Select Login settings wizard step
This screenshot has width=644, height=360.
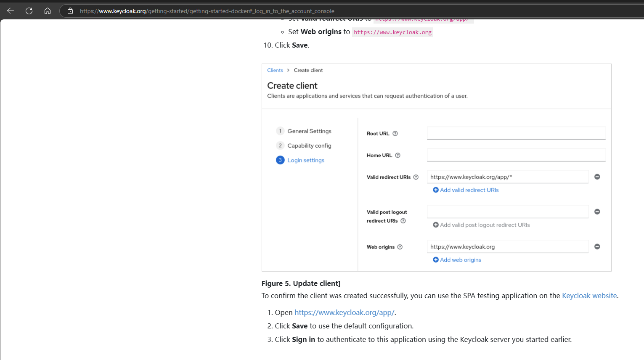[306, 160]
